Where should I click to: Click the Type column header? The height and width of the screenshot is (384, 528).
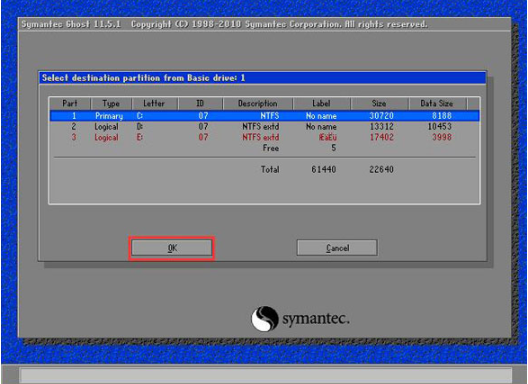click(x=111, y=103)
